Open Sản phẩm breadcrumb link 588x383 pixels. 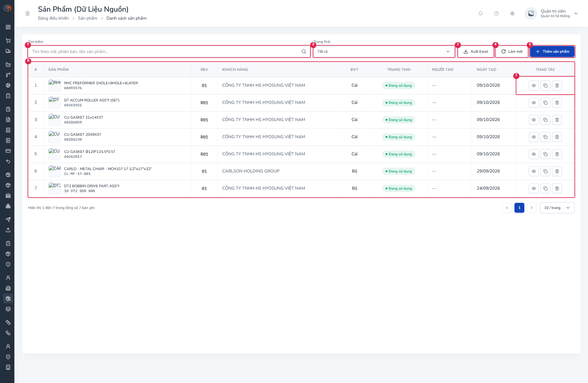pos(88,18)
